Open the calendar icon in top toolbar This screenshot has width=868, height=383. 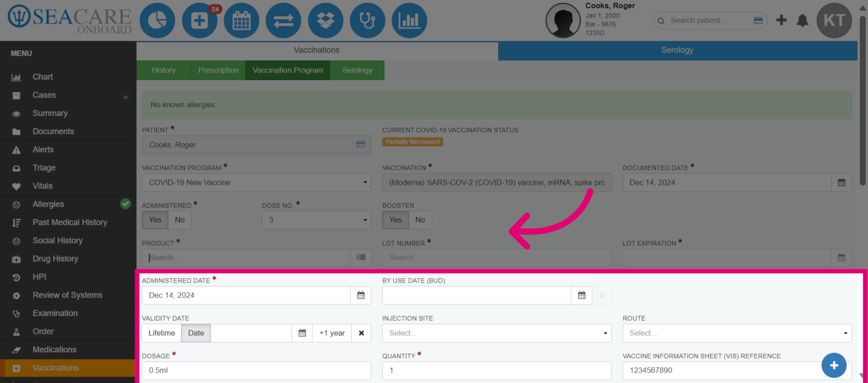coord(241,20)
